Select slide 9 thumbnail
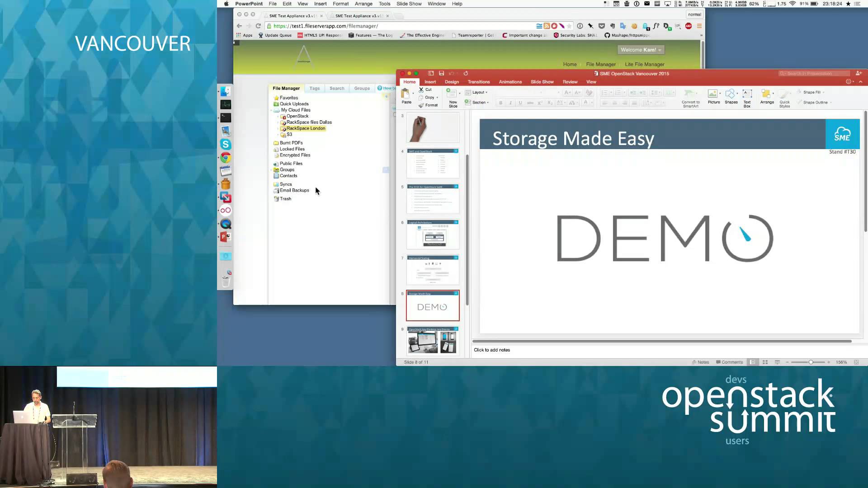Screen dimensions: 868x488 433,341
